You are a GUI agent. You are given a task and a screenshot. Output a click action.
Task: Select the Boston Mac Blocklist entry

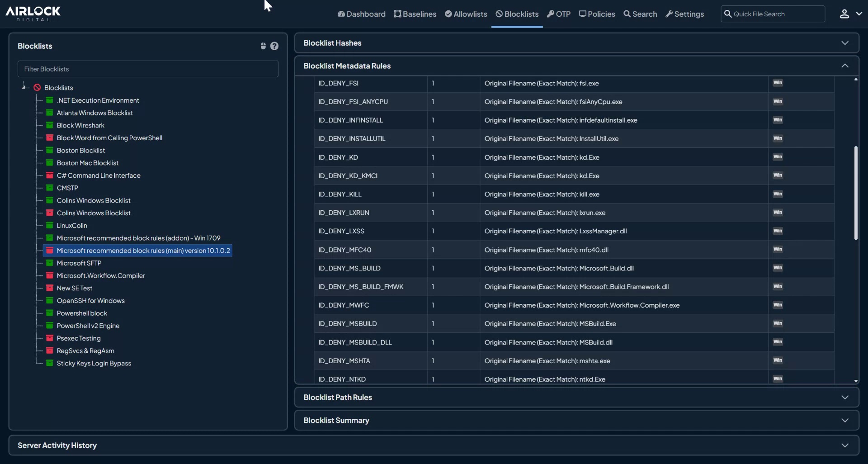[88, 163]
